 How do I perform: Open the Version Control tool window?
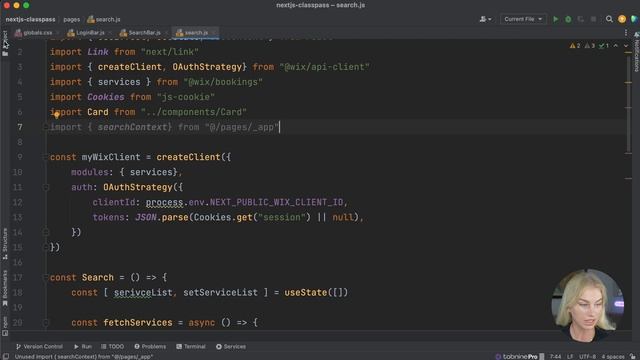[x=39, y=347]
